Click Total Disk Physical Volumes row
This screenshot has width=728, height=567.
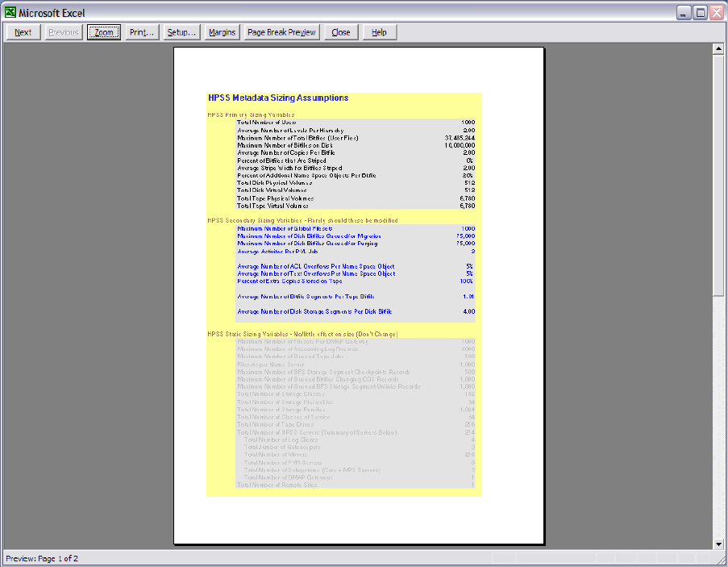coord(356,183)
